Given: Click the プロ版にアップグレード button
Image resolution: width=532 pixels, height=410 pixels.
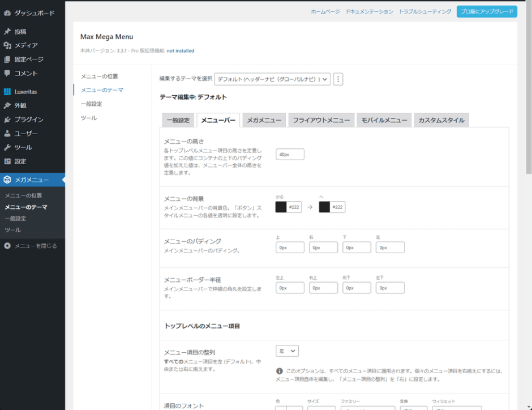Looking at the screenshot, I should [487, 11].
